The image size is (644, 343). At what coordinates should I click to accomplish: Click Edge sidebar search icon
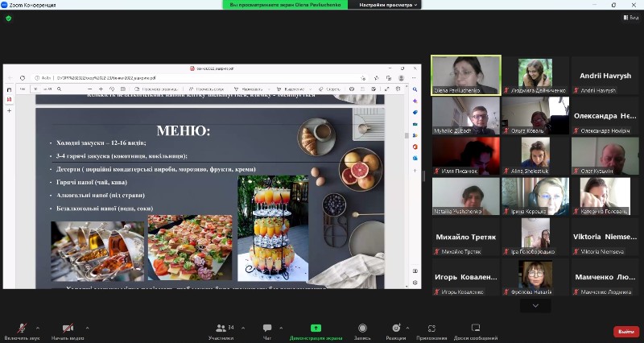tap(415, 89)
